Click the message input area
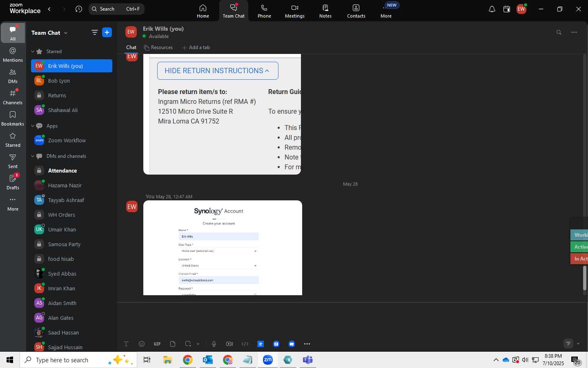This screenshot has width=588, height=368. (351, 320)
